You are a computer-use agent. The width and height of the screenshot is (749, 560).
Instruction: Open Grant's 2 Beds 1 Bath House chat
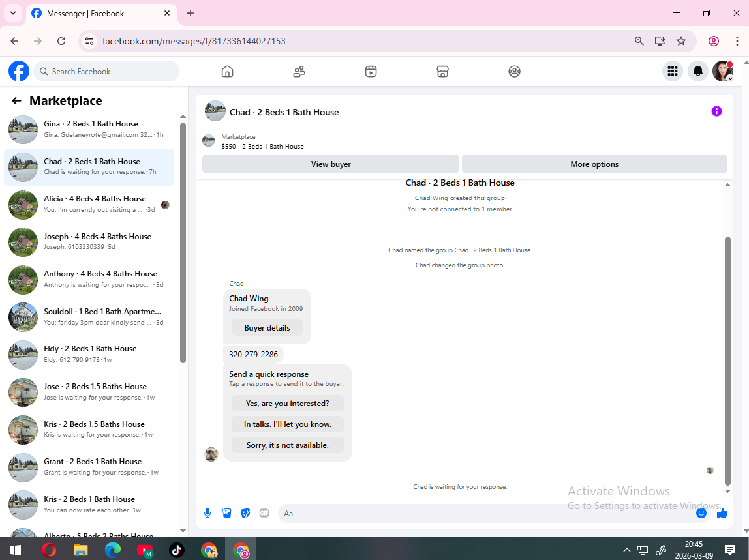tap(89, 467)
